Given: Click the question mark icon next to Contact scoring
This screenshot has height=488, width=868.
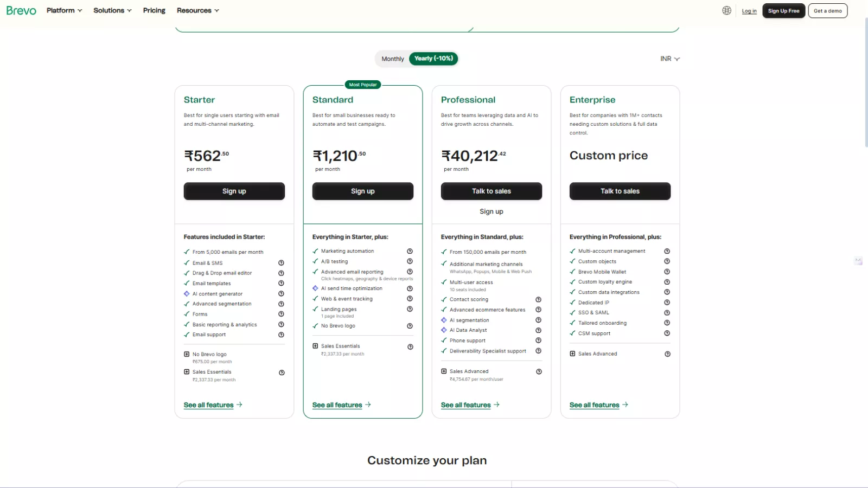Looking at the screenshot, I should coord(539,299).
